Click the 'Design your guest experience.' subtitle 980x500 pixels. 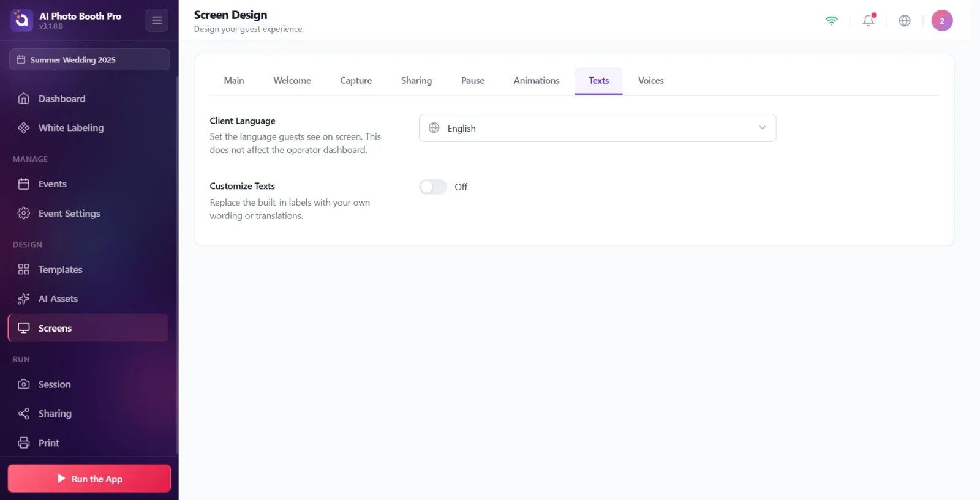pyautogui.click(x=249, y=29)
